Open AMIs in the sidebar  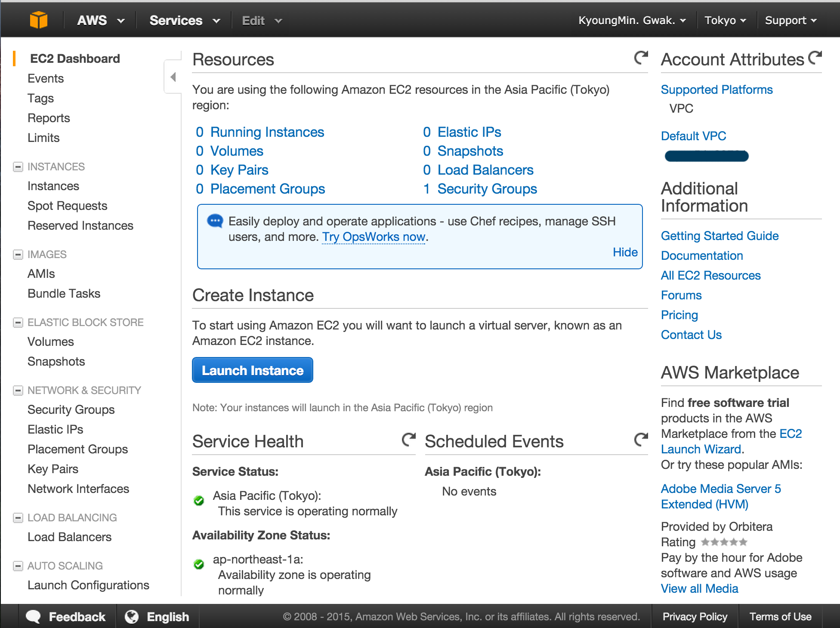tap(41, 274)
